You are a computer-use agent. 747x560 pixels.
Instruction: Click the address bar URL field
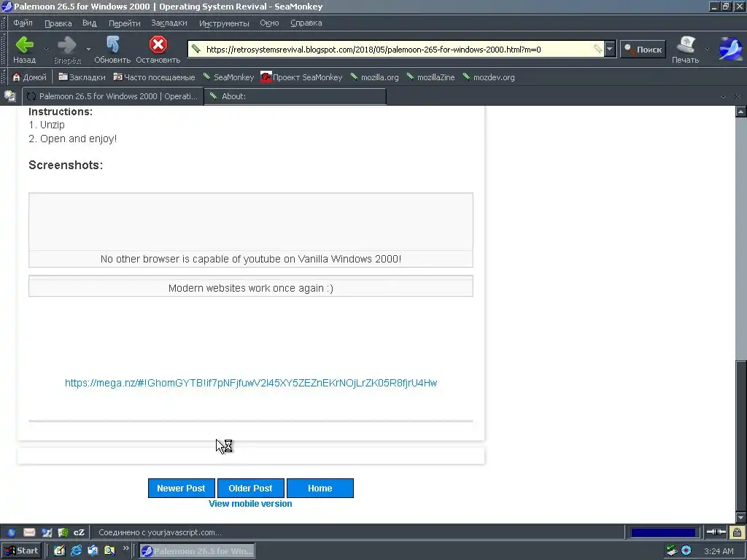(x=398, y=49)
